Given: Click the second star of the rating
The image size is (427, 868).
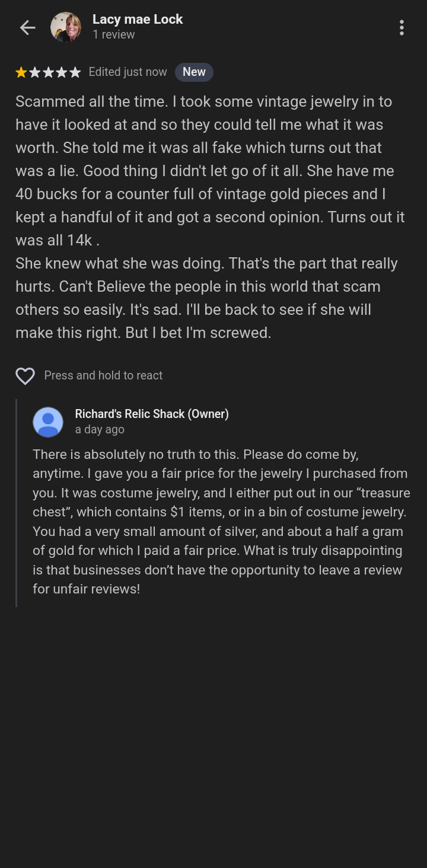Looking at the screenshot, I should click(35, 72).
